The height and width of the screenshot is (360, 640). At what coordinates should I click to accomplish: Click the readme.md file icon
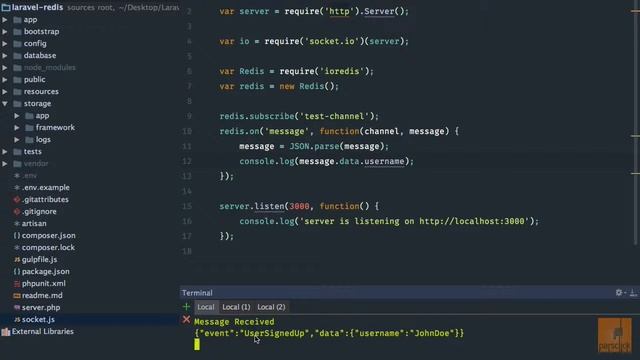[x=17, y=296]
